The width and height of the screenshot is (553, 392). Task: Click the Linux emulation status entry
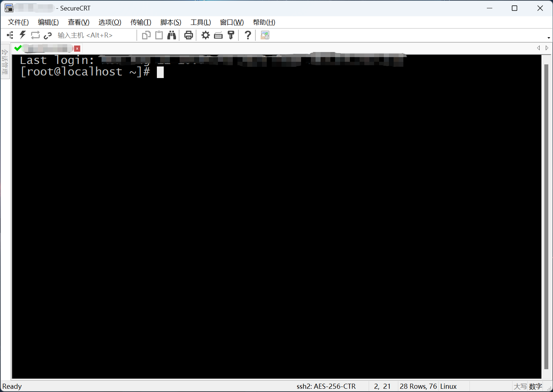[x=448, y=387]
